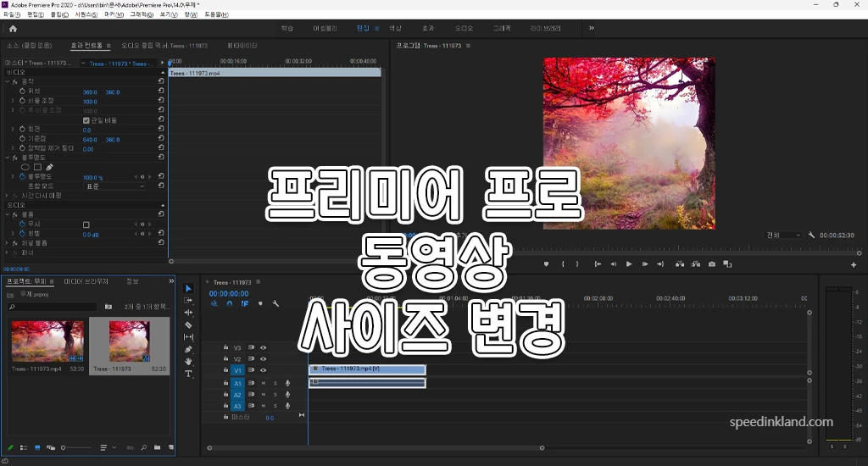Toggle Linked Selection in timeline

tap(245, 304)
